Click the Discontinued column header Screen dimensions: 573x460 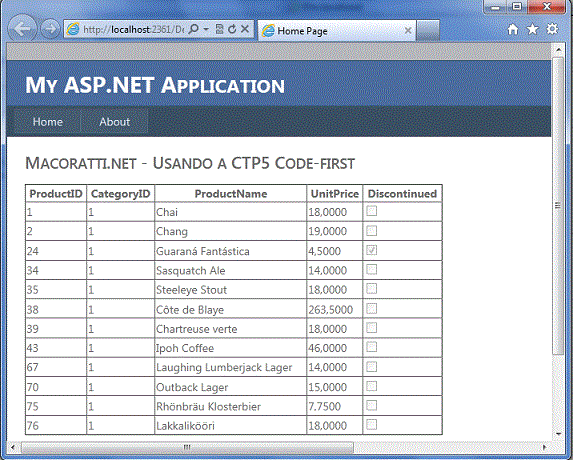(402, 194)
